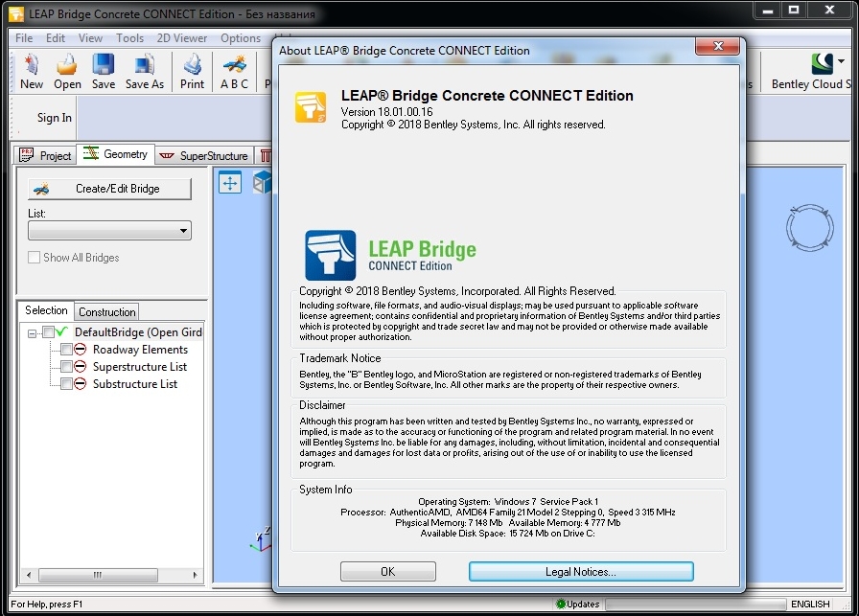Open the View menu
This screenshot has height=616, width=859.
(x=90, y=37)
